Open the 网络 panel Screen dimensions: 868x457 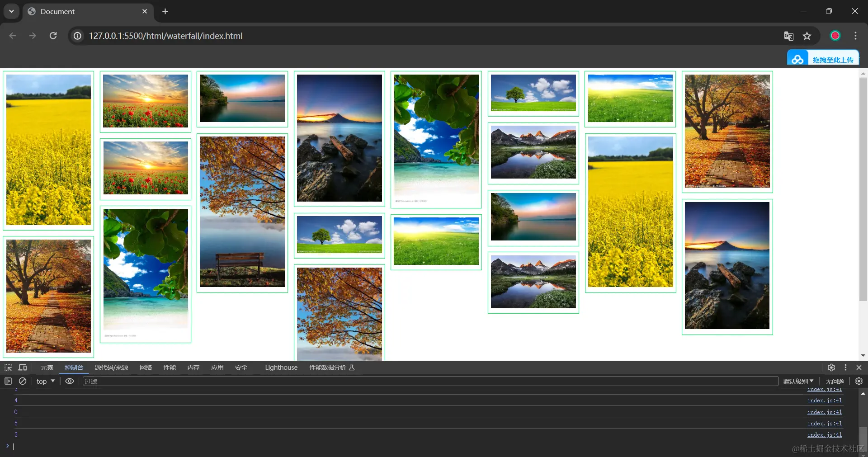point(146,367)
